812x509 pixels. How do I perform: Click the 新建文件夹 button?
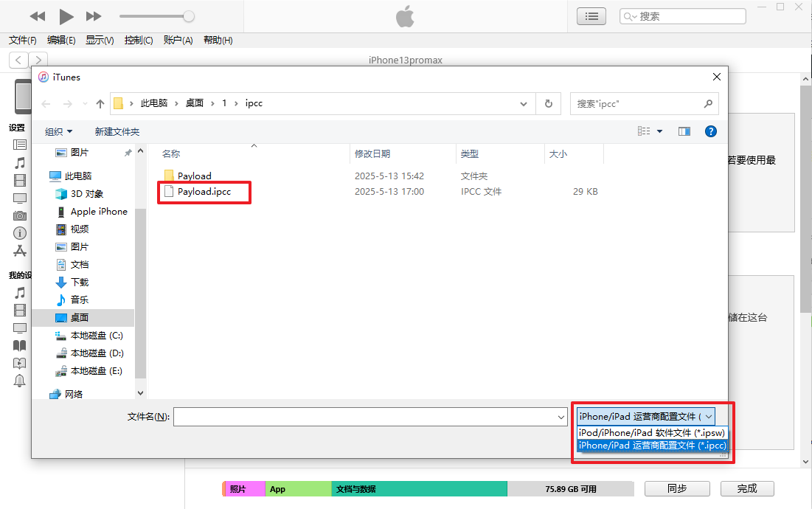[x=117, y=132]
